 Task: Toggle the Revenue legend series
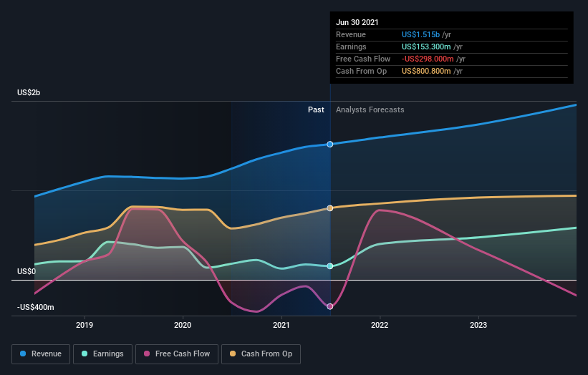[x=41, y=354]
